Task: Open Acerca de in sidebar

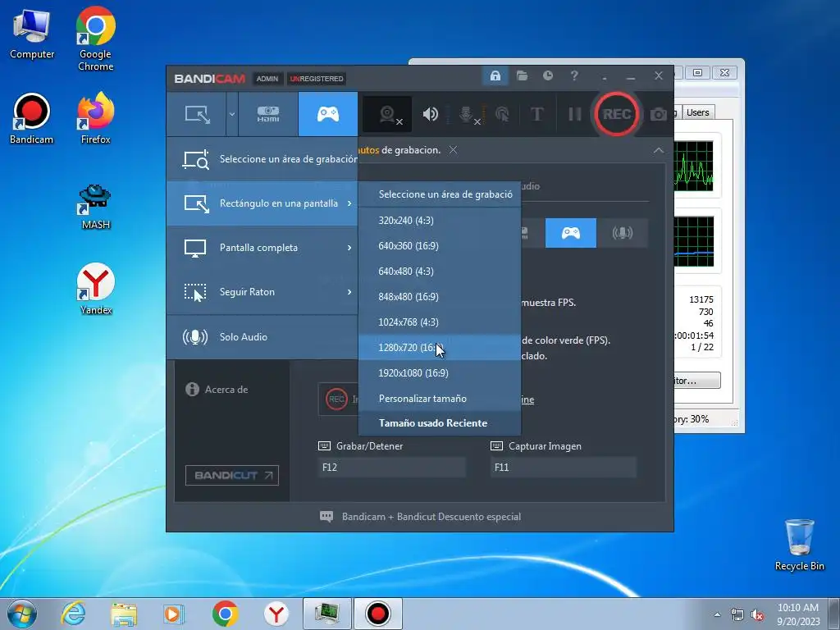Action: pos(217,390)
